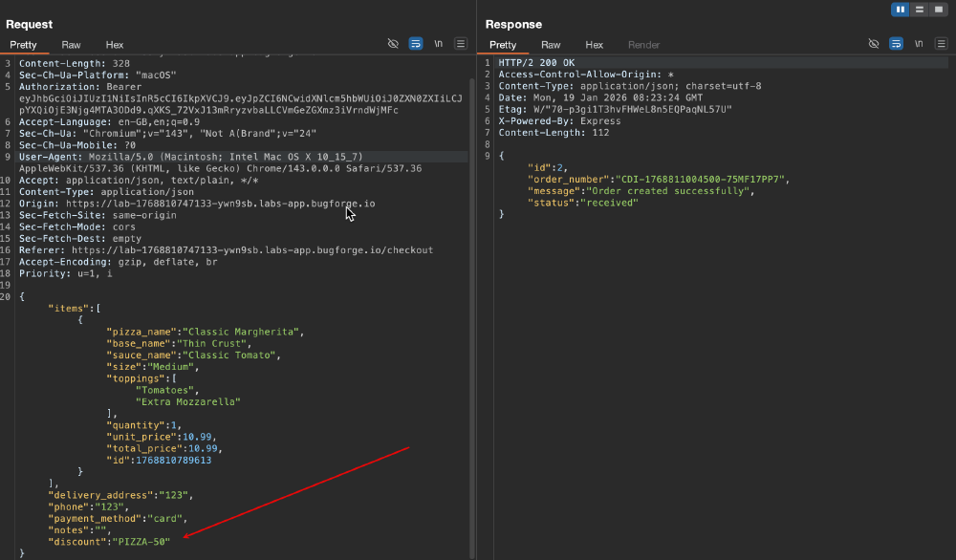
Task: Show non-printable \n characters in Response
Action: 919,44
